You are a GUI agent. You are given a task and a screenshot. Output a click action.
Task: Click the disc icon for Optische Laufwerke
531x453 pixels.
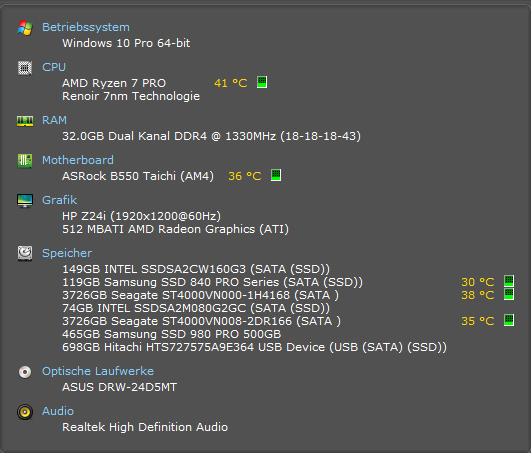click(x=25, y=372)
